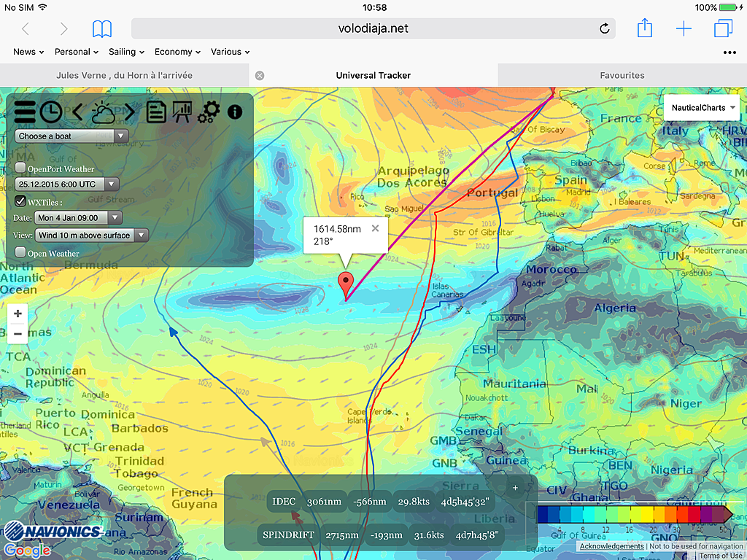Click SPINDRIFT's 31.6kts speed value

(x=429, y=535)
